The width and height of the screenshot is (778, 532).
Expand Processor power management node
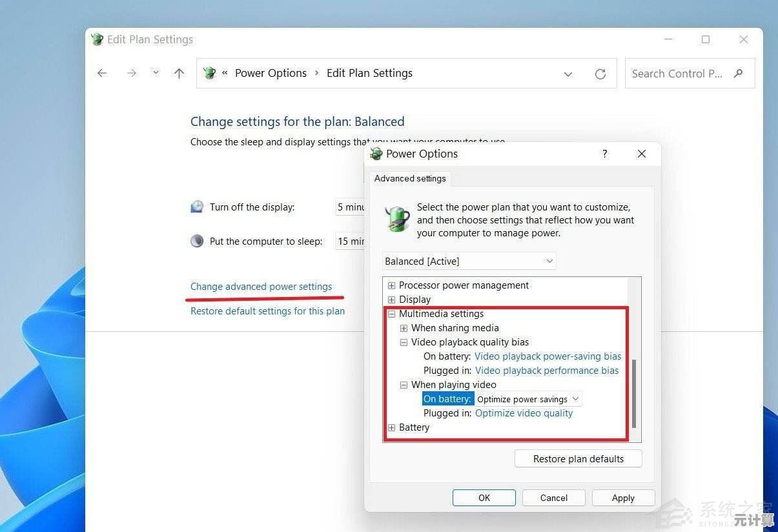tap(391, 285)
